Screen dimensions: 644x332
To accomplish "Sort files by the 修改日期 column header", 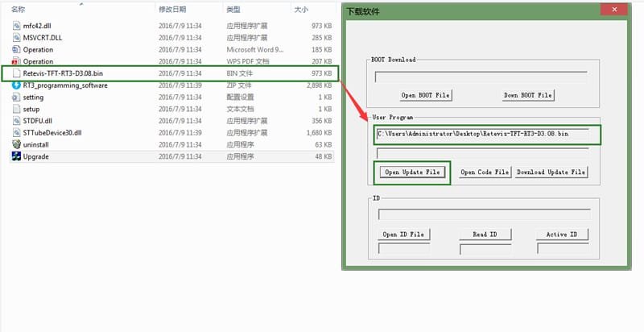I will [x=172, y=9].
